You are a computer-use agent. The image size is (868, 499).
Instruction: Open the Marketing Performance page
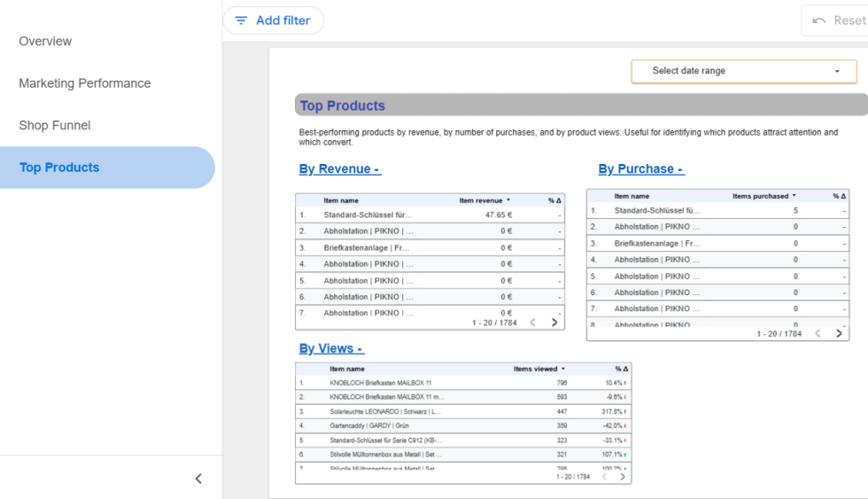pos(85,83)
